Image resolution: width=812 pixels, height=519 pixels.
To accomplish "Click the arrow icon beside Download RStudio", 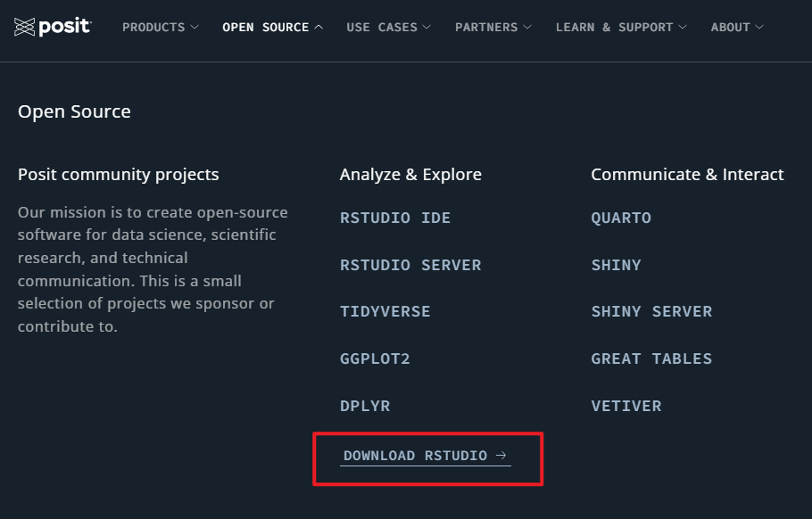I will click(501, 456).
